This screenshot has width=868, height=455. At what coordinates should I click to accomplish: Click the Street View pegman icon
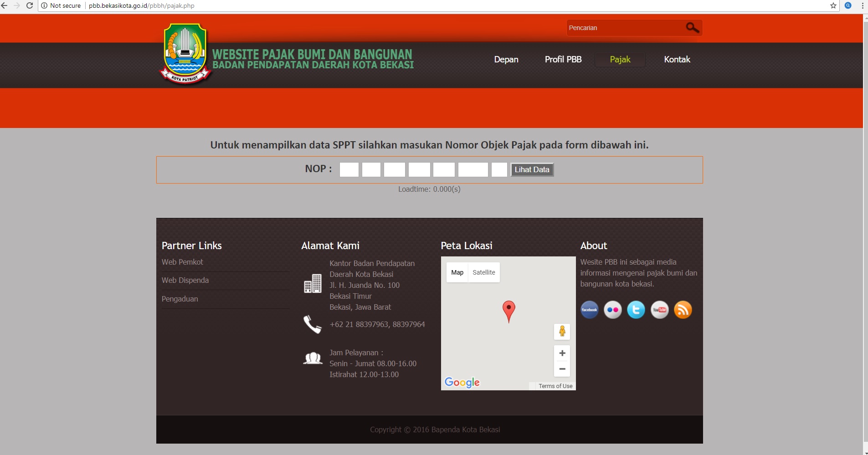562,331
